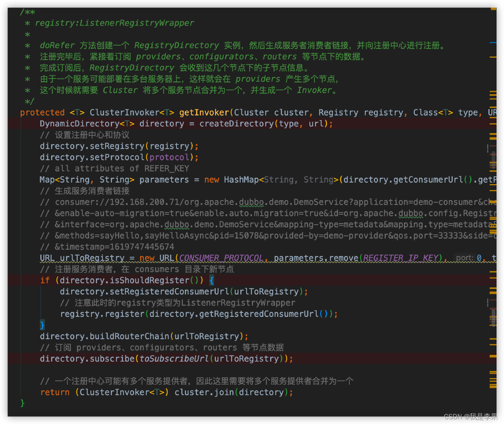The height and width of the screenshot is (424, 504).
Task: Click the 'Cluster cluster' parameter in signature
Action: (x=271, y=113)
